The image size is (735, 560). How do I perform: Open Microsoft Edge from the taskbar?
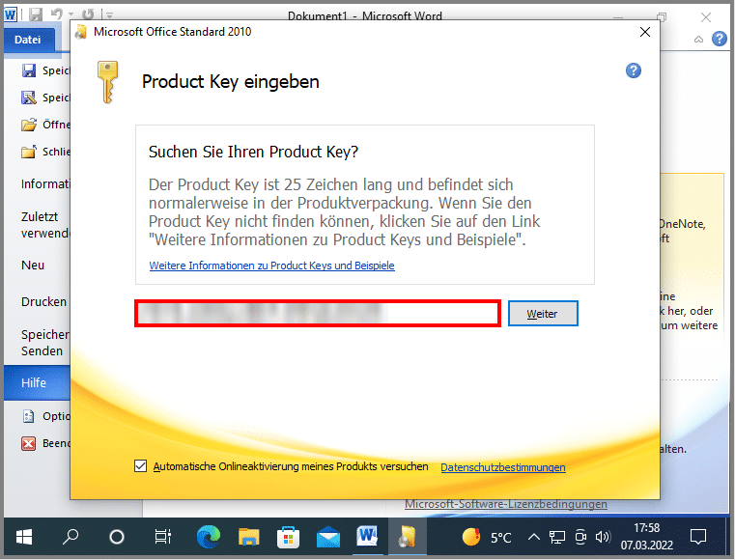208,537
